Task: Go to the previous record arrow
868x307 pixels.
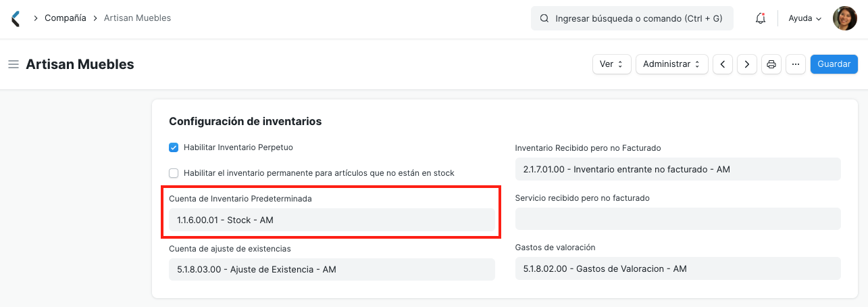Action: 723,64
